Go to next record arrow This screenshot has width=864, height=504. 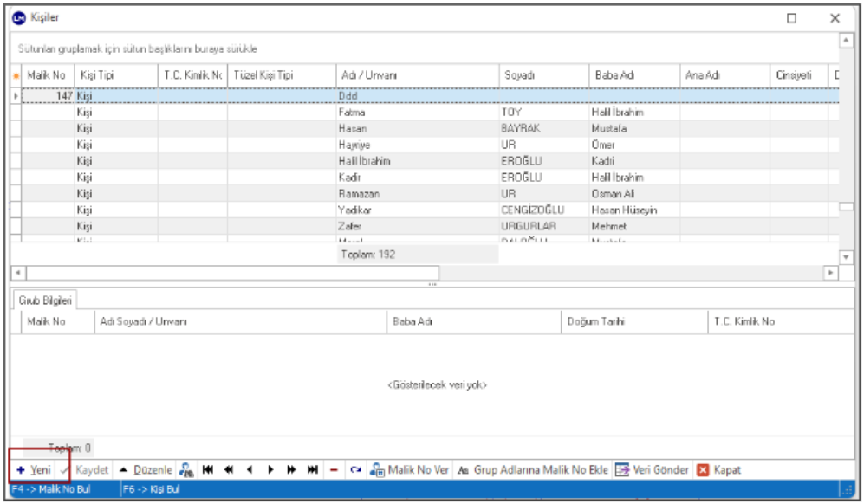[x=270, y=470]
